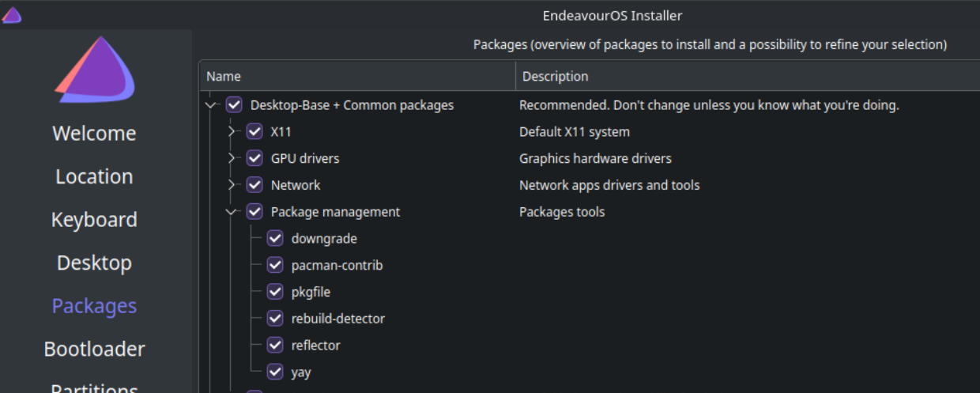Toggle the X11 group checkbox
This screenshot has height=393, width=980.
pos(254,132)
